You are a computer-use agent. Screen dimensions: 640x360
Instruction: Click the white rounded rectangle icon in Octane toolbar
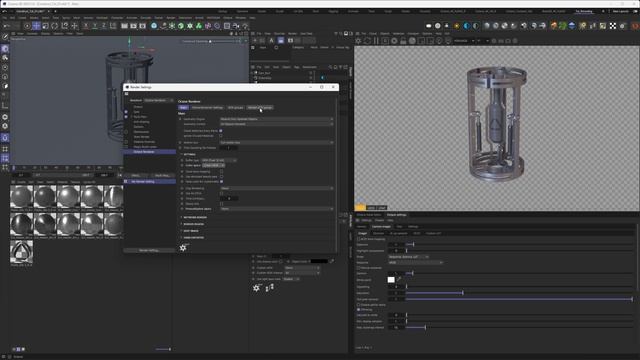(x=429, y=26)
